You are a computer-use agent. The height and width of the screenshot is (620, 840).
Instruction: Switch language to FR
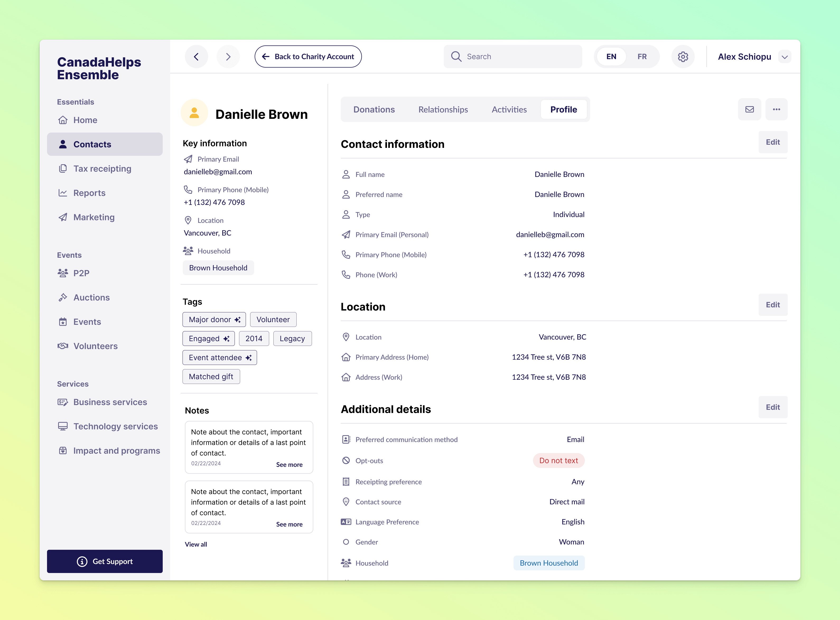[x=642, y=57]
